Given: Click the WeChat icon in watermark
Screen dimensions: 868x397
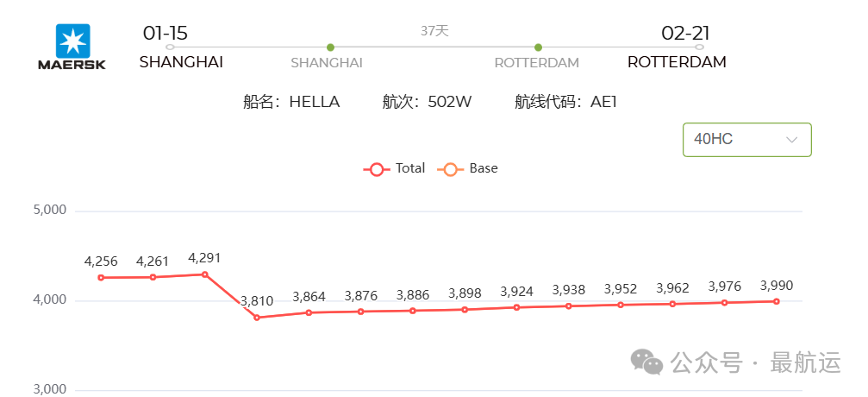Looking at the screenshot, I should (x=647, y=362).
